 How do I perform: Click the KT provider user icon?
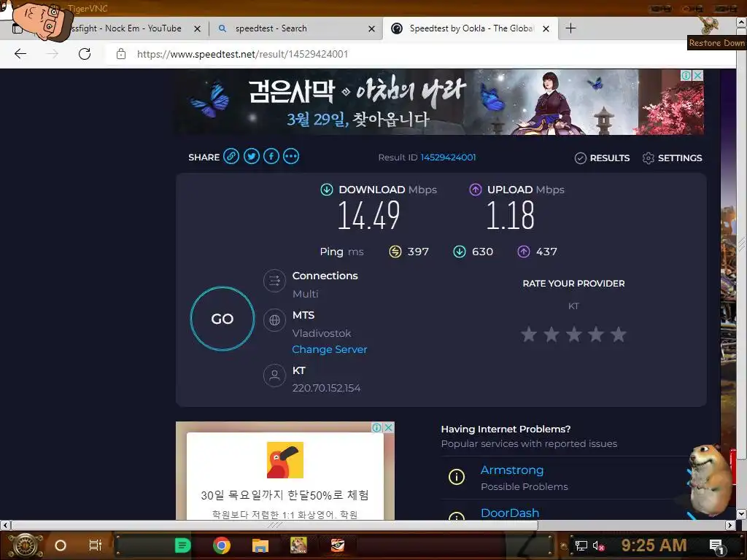[x=274, y=376]
